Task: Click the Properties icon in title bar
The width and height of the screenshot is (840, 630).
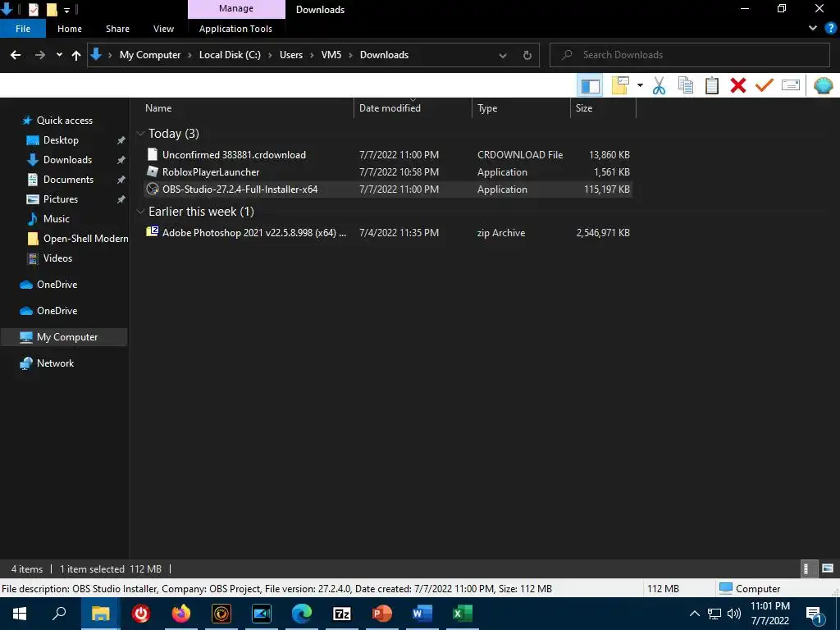Action: click(33, 9)
